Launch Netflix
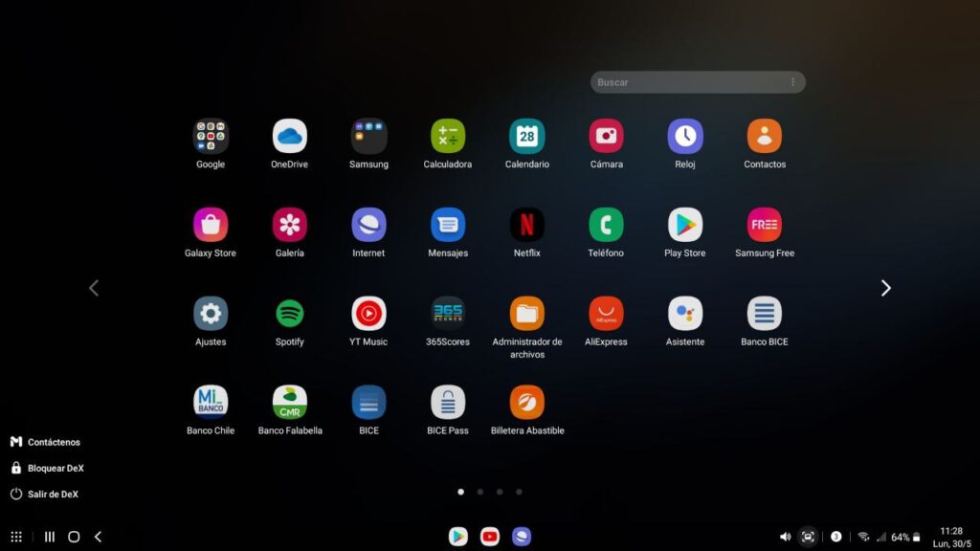The height and width of the screenshot is (551, 980). 526,225
